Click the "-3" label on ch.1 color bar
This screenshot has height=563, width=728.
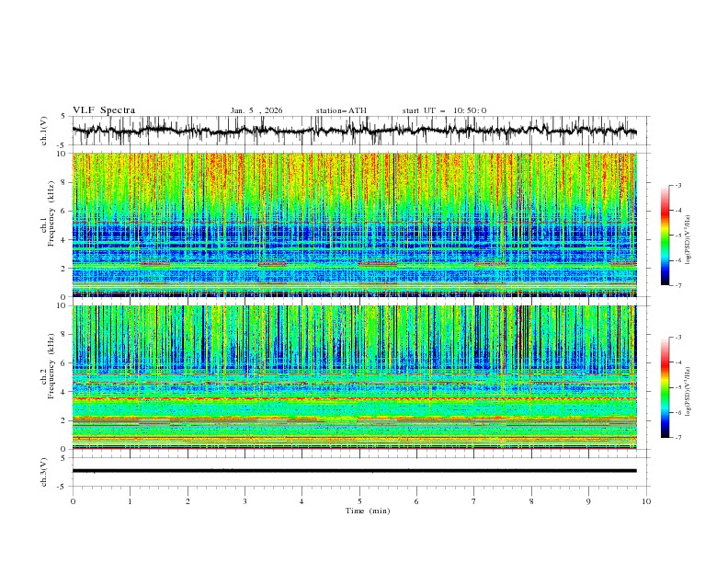(678, 185)
